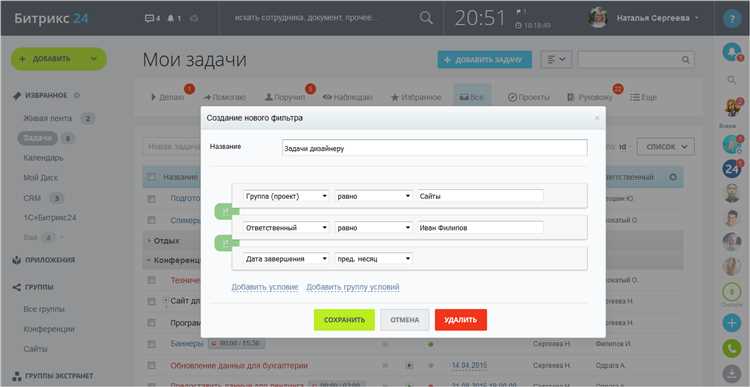Open the пред. месяц dropdown
The width and height of the screenshot is (750, 387).
[373, 259]
